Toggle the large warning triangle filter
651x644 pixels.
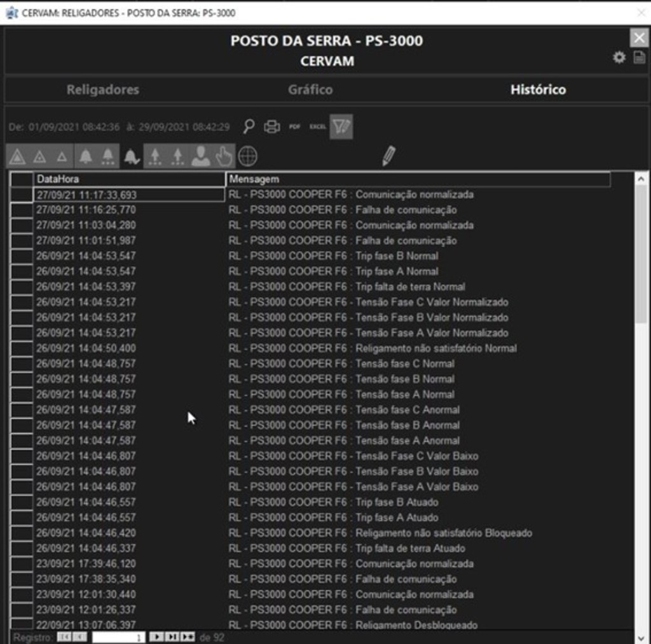(17, 156)
